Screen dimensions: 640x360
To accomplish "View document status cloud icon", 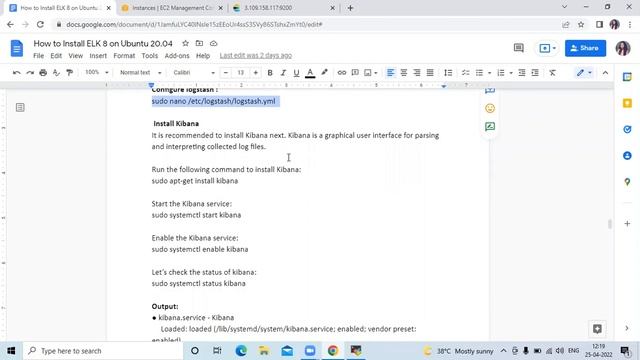I will [x=213, y=43].
